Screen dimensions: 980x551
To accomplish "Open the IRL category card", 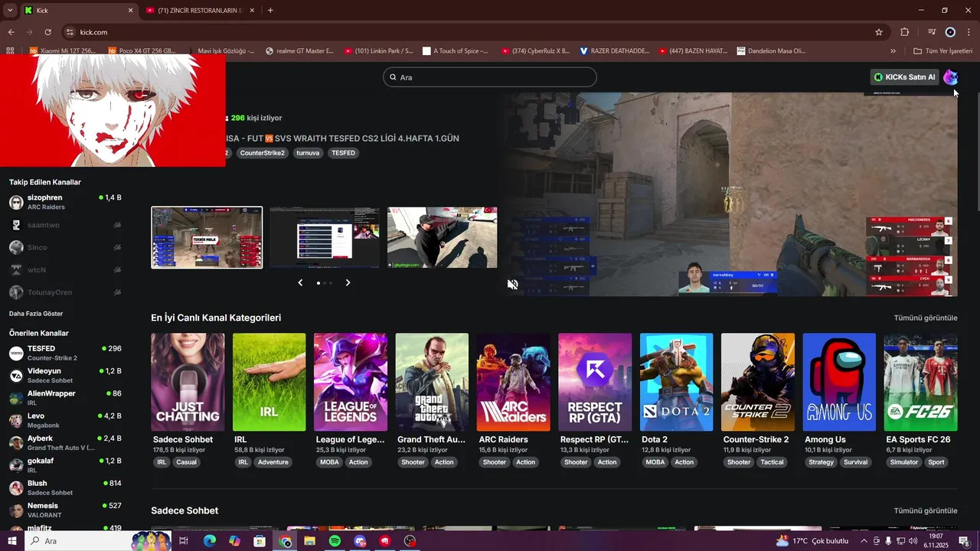I will (x=269, y=382).
